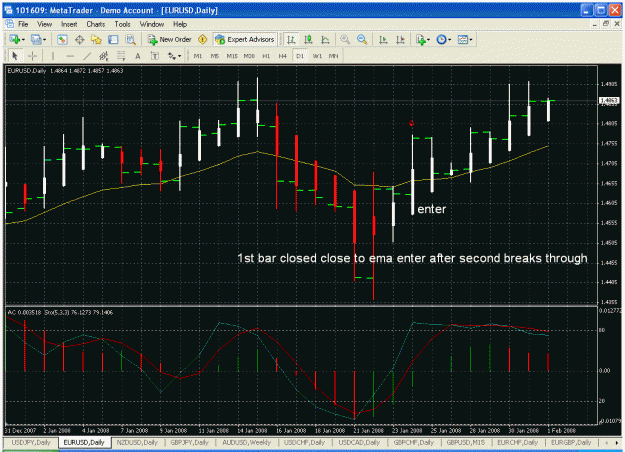Switch to the USDJPY,Daily chart tab

click(x=31, y=442)
